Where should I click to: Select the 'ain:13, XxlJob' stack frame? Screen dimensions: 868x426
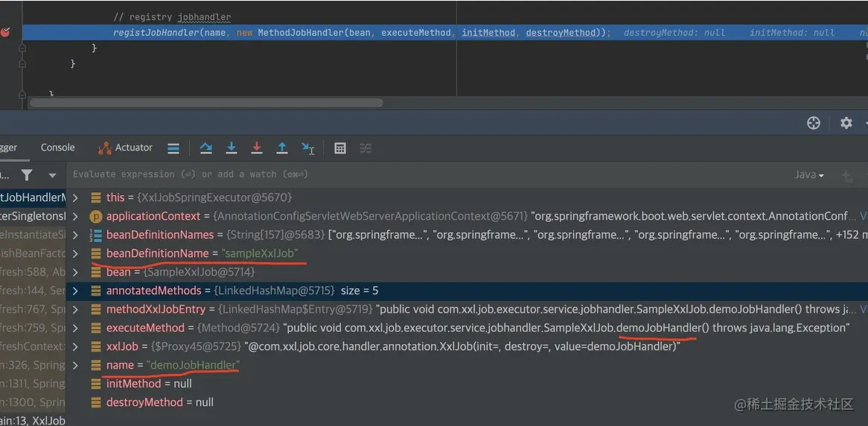33,421
